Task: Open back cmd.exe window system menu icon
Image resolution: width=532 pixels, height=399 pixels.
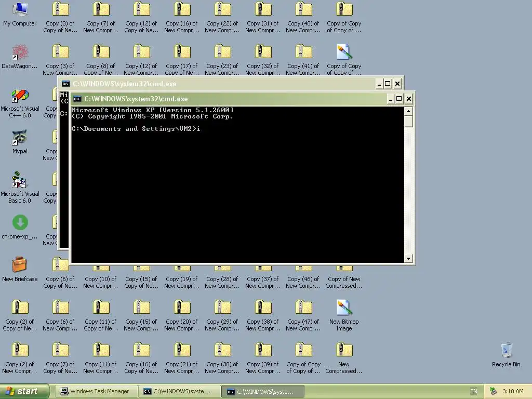Action: 65,84
